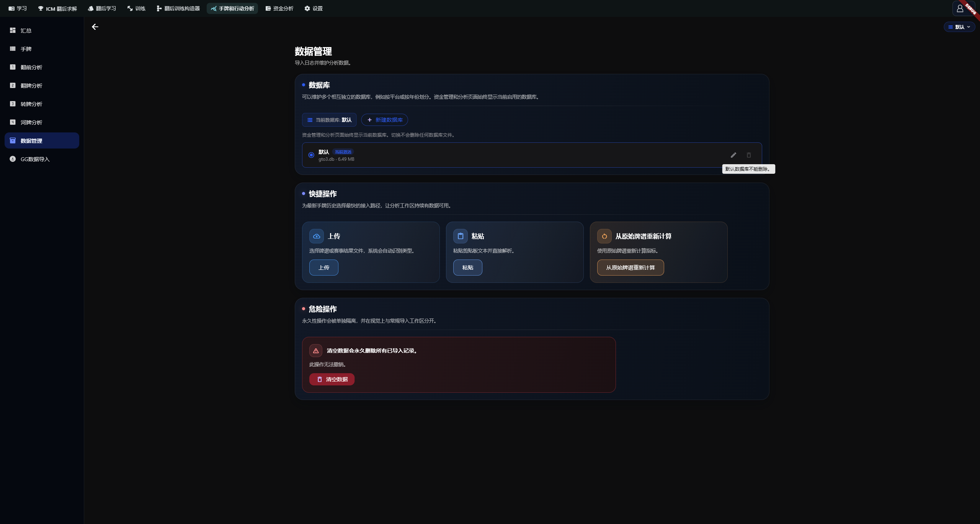This screenshot has width=980, height=524.
Task: Open 转牌分析 in the sidebar
Action: (42, 104)
